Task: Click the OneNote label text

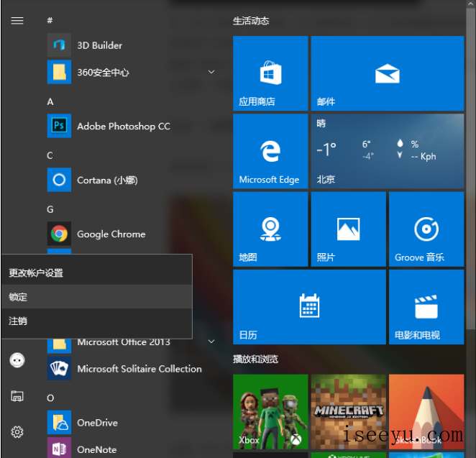Action: pyautogui.click(x=97, y=449)
